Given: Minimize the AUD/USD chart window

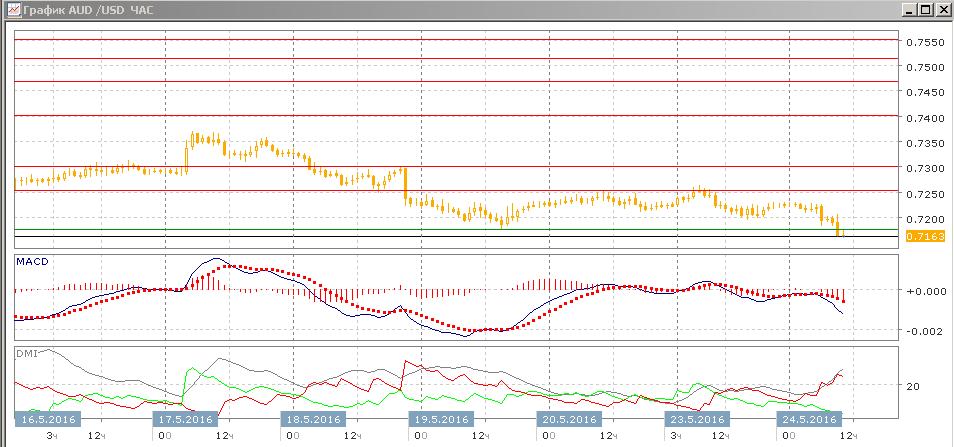Looking at the screenshot, I should (909, 9).
